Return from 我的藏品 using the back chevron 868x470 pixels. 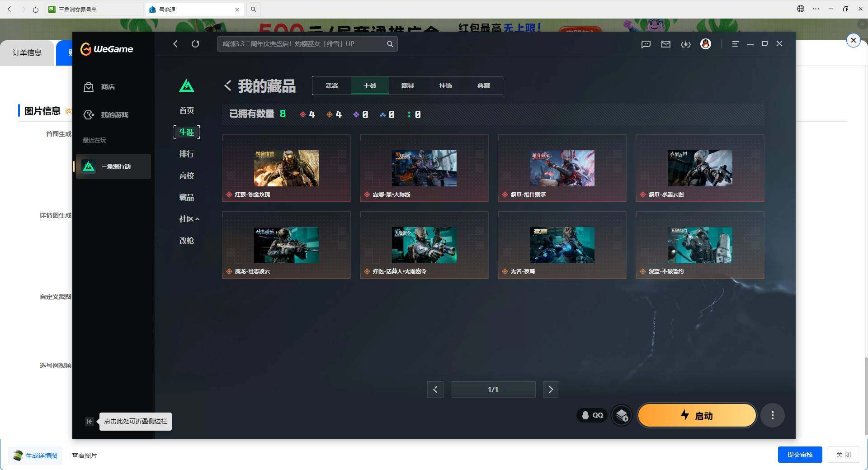(x=227, y=85)
